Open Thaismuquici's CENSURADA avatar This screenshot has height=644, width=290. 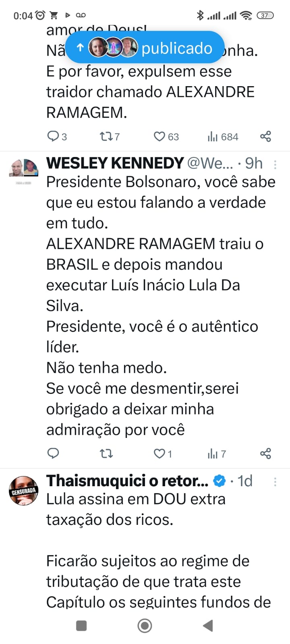point(24,491)
